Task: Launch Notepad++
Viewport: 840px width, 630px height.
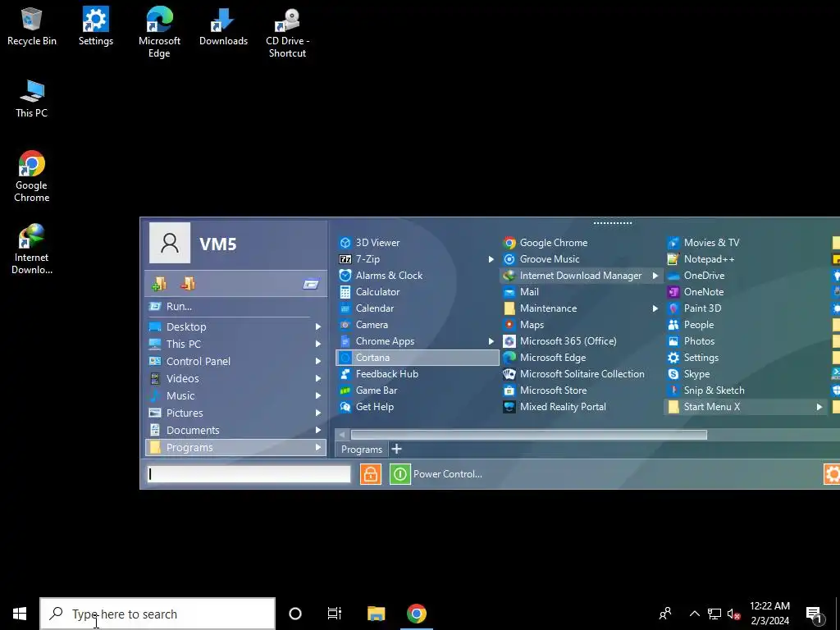Action: [746, 259]
